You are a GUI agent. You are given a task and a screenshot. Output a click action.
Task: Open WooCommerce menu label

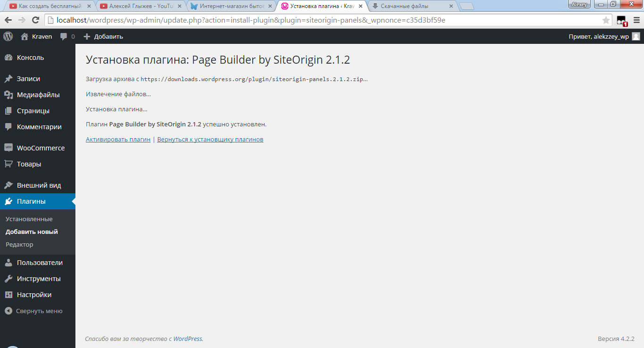pyautogui.click(x=41, y=148)
